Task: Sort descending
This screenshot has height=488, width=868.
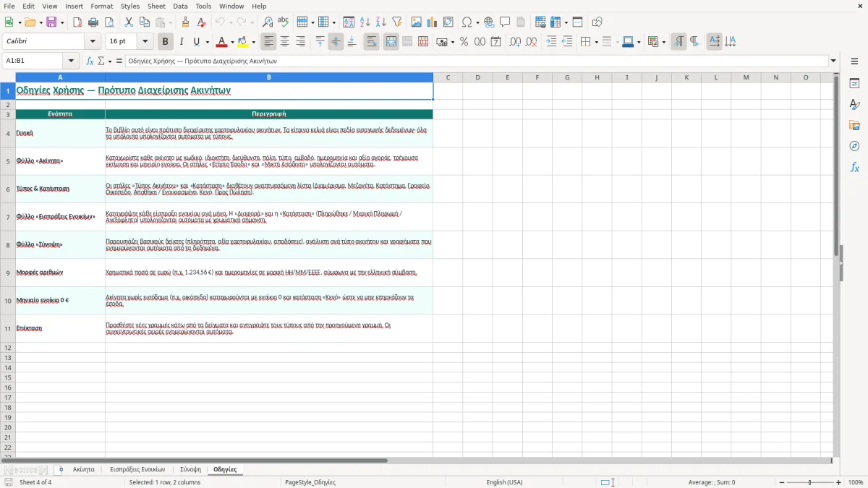Action: (x=381, y=22)
